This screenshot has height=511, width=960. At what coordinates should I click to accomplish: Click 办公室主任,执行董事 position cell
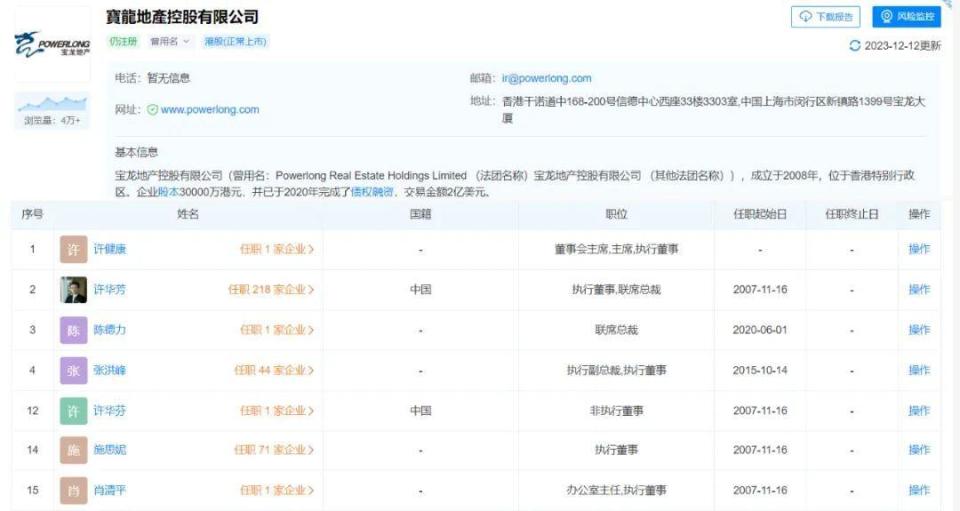(616, 490)
